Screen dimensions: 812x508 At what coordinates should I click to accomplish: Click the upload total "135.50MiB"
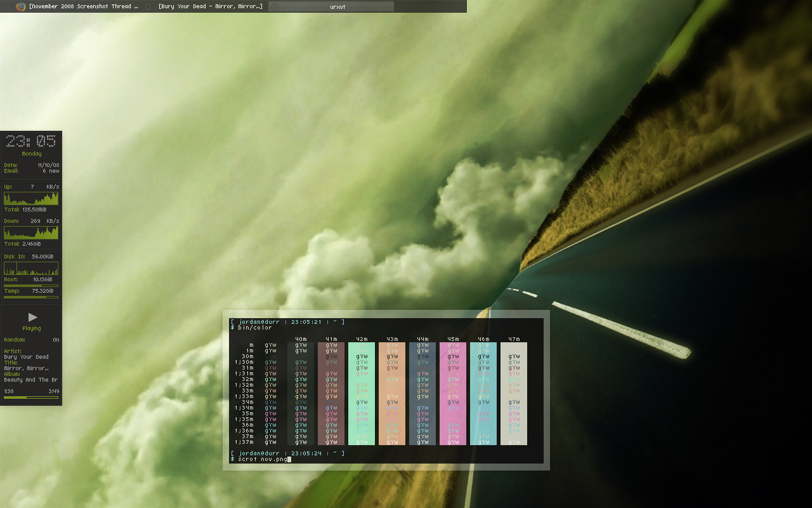[34, 210]
